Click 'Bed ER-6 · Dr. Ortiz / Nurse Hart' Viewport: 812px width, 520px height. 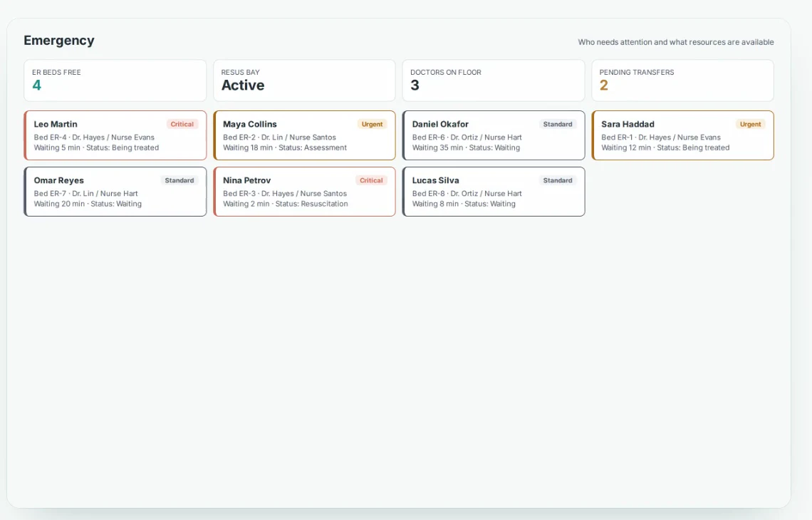click(x=467, y=137)
